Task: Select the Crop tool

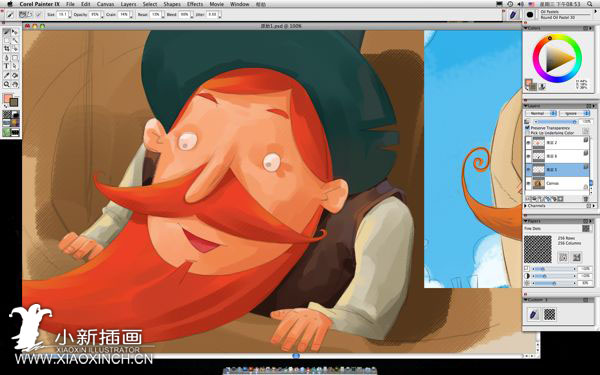Action: coord(7,49)
